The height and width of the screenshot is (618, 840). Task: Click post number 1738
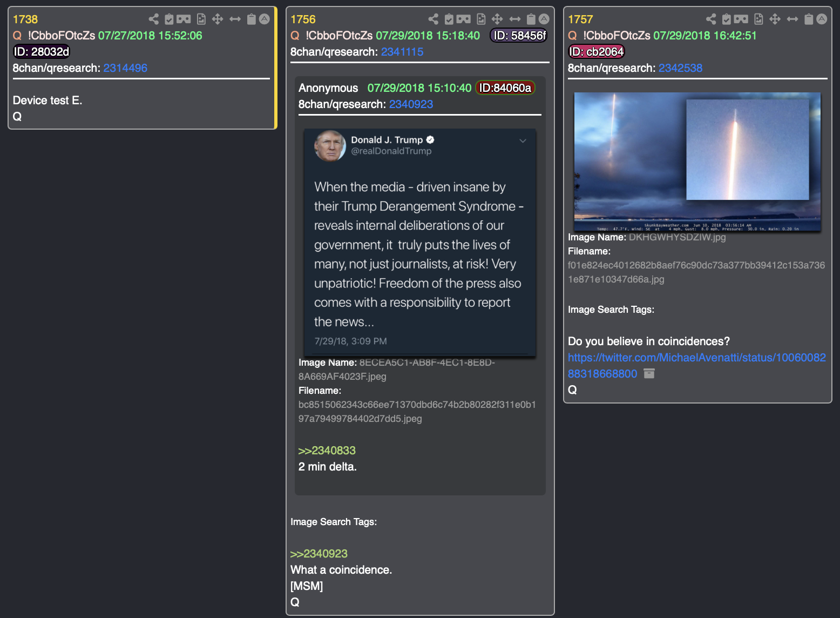click(x=25, y=19)
